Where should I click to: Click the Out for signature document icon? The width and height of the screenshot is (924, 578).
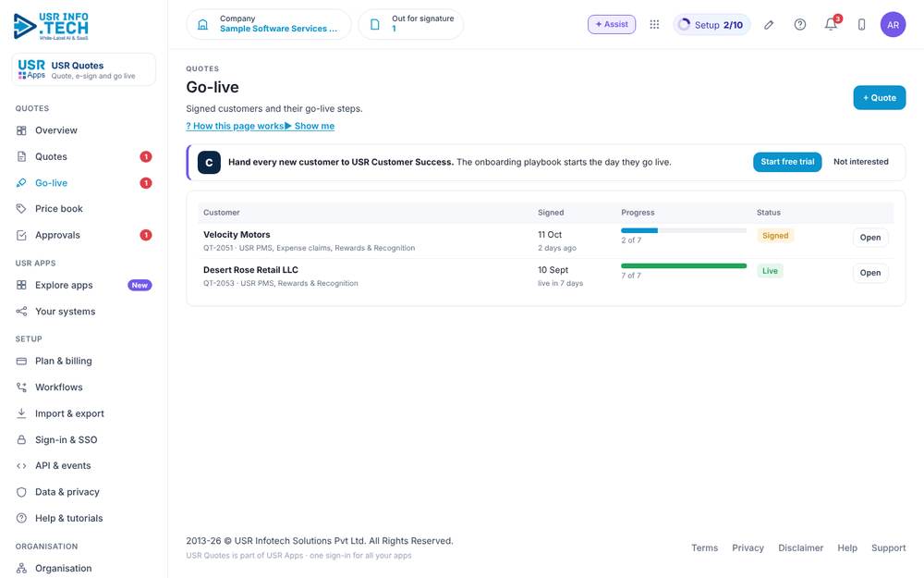(375, 24)
